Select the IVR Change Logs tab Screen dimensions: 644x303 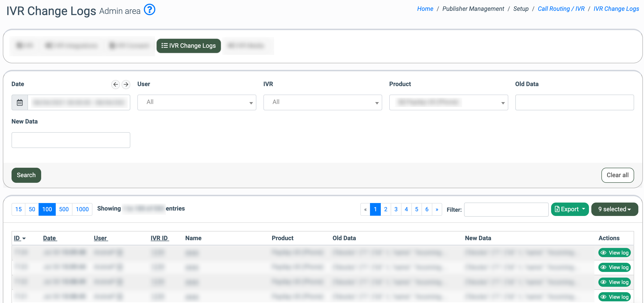[x=189, y=46]
